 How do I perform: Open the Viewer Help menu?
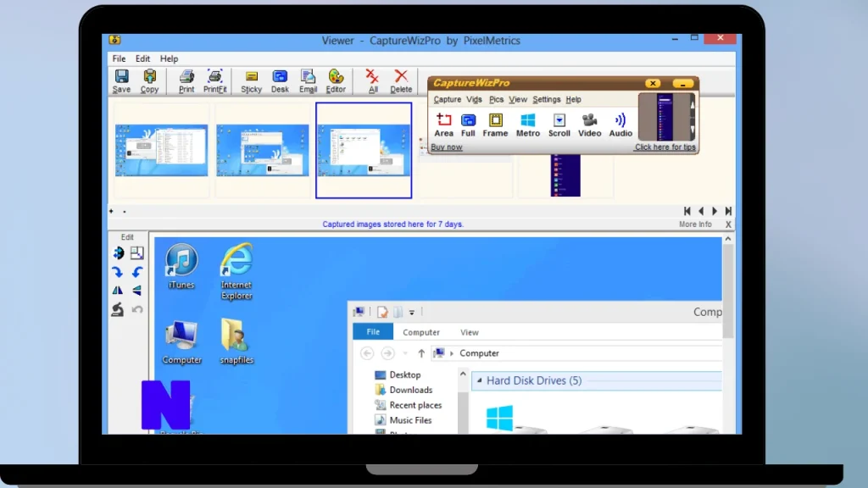click(169, 58)
